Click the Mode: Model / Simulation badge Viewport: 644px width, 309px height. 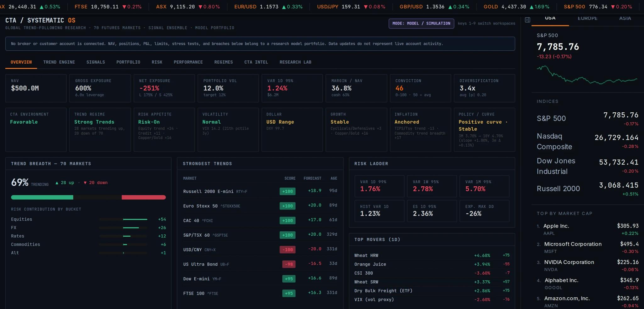[421, 23]
